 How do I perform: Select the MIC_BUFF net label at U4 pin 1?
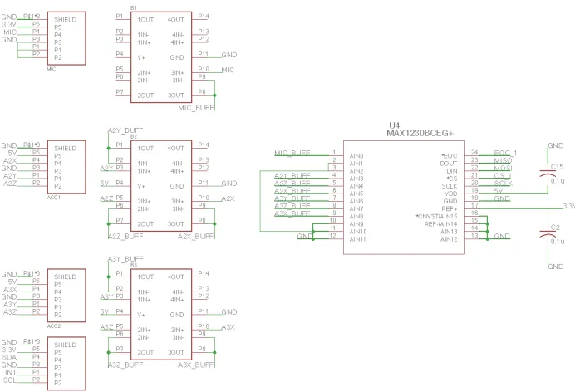click(292, 153)
